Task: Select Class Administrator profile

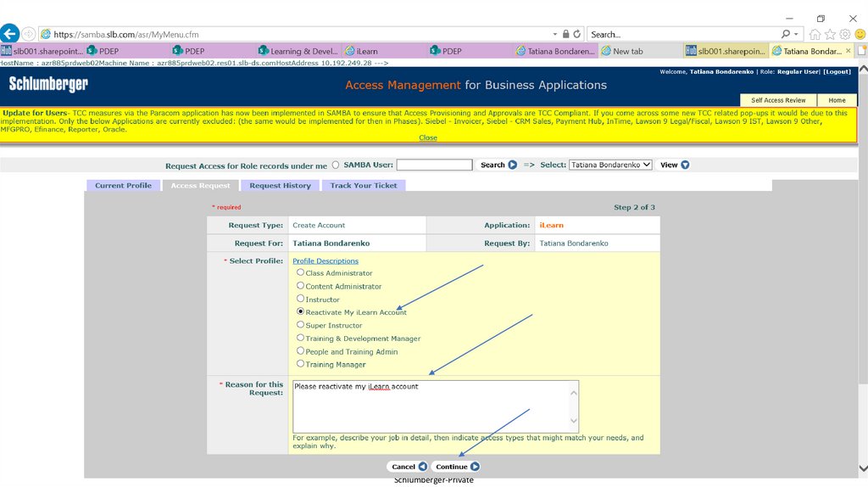Action: [300, 272]
